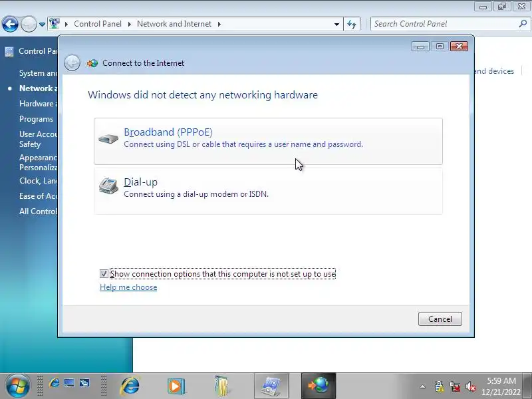Select the Broadband (PPPoE) connection option

coord(268,141)
